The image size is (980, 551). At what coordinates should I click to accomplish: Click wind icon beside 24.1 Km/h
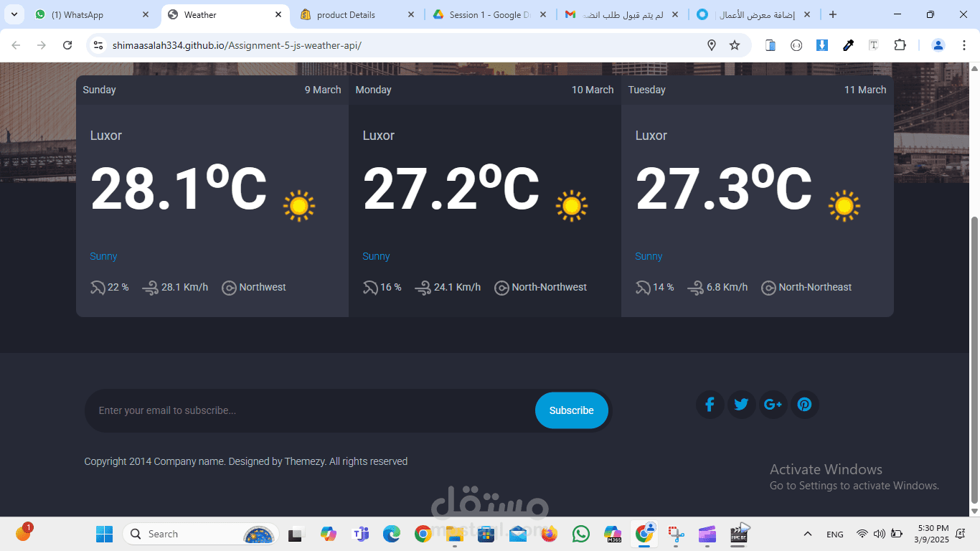(x=423, y=288)
